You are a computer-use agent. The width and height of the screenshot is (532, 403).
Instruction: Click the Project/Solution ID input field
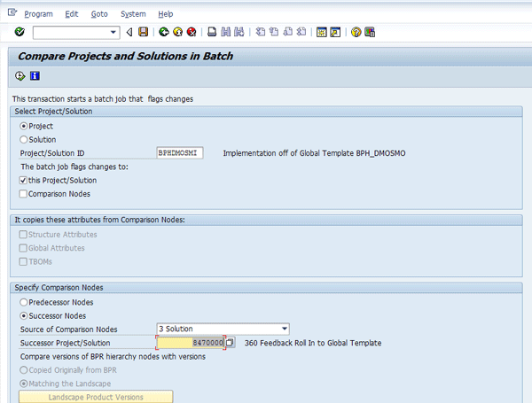(180, 153)
